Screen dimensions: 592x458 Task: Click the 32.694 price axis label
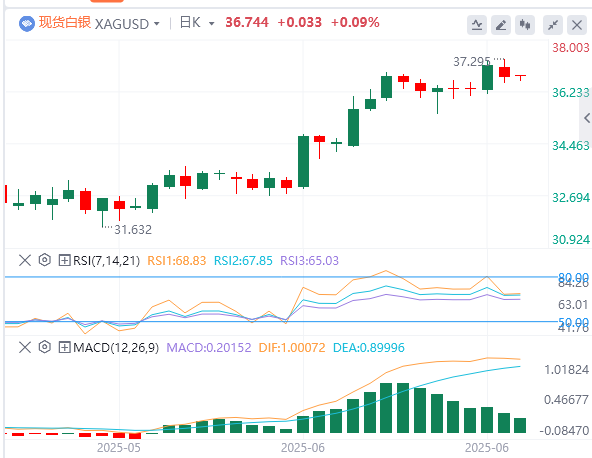coord(570,197)
